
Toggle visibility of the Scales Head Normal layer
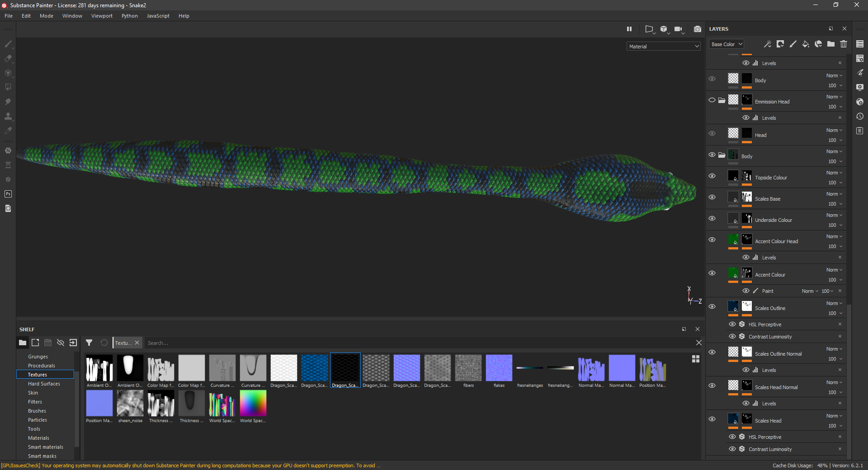point(712,385)
